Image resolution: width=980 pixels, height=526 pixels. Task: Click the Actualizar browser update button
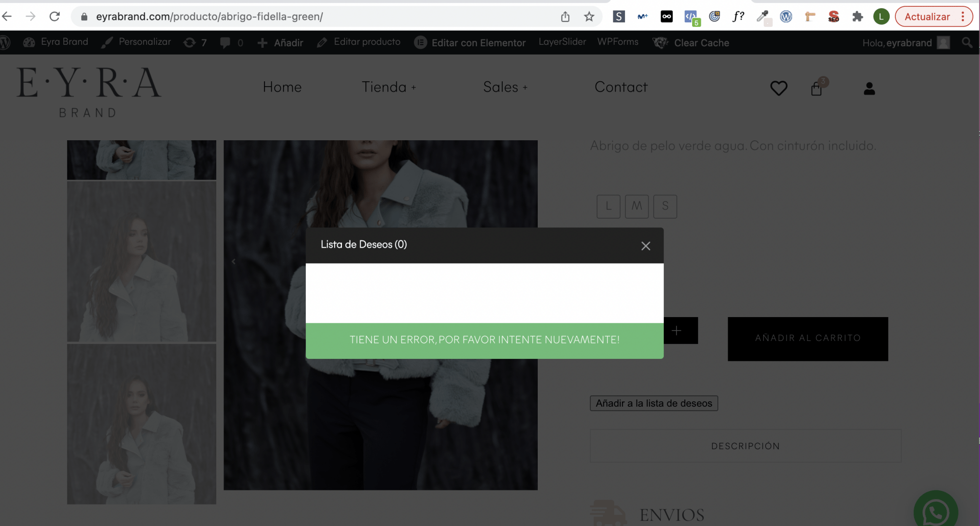point(927,17)
